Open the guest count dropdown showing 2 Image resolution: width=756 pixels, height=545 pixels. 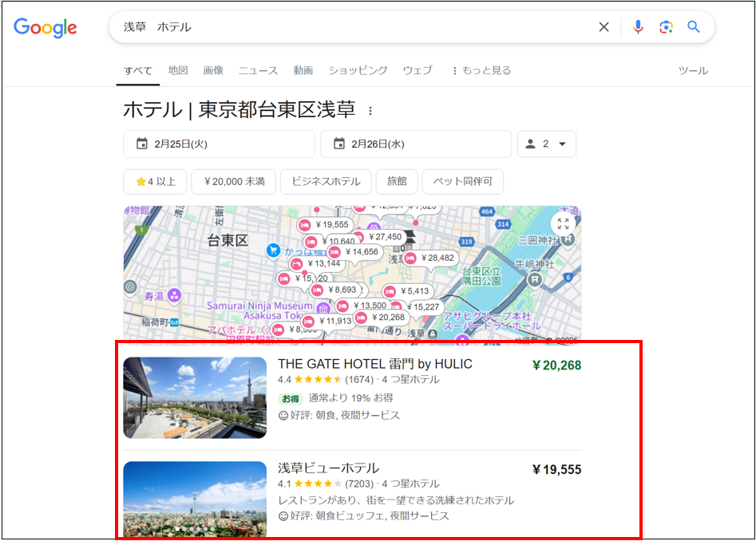coord(547,144)
